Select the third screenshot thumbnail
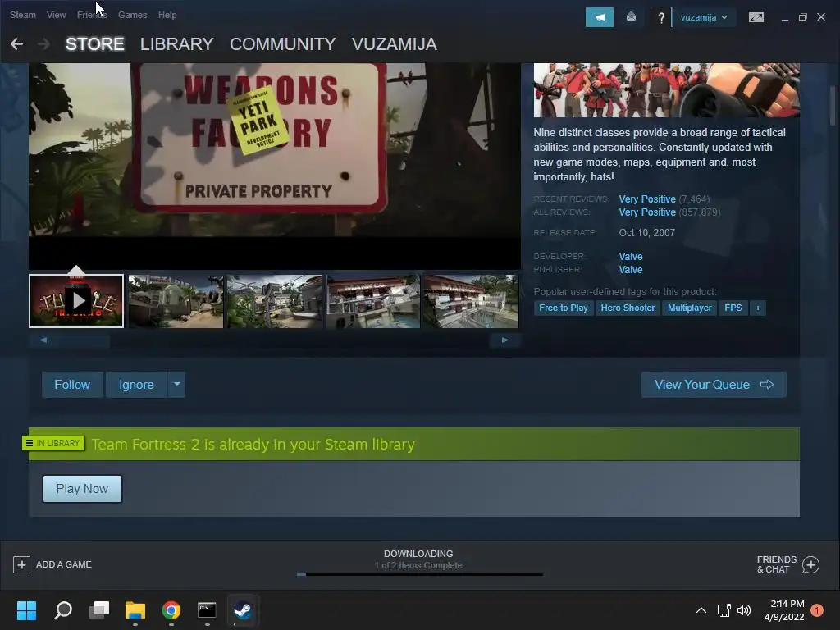The image size is (840, 630). pyautogui.click(x=274, y=301)
